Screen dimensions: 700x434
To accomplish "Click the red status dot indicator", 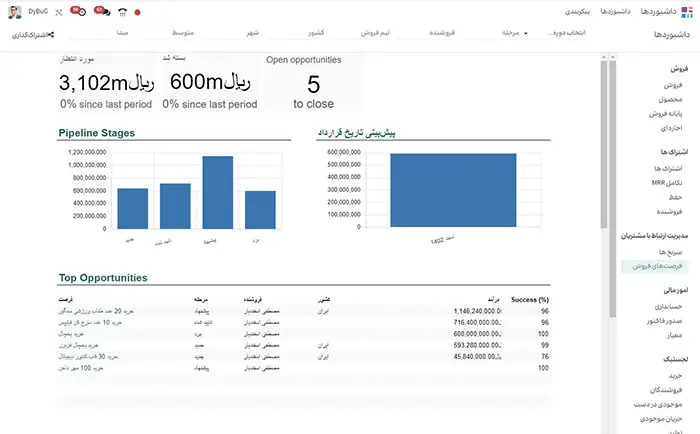I will click(x=138, y=13).
